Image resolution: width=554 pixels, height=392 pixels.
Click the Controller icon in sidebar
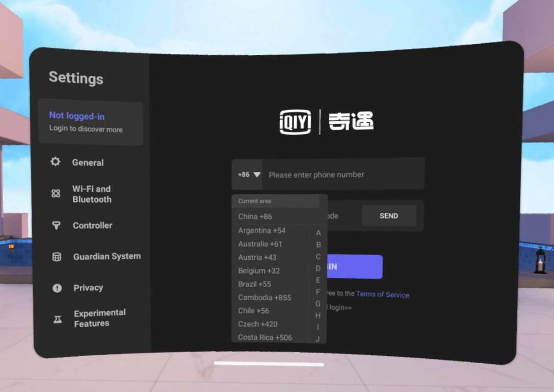click(x=56, y=225)
